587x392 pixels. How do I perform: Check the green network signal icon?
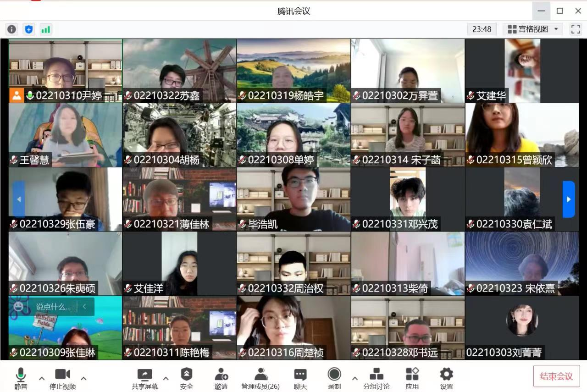click(x=46, y=29)
